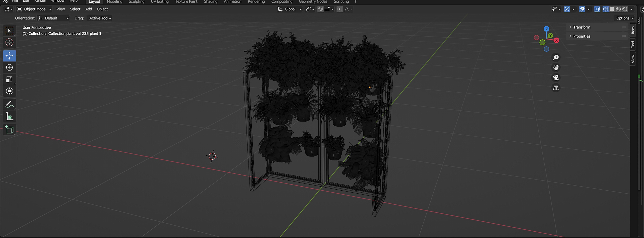The height and width of the screenshot is (238, 644).
Task: Switch to Rendered viewport shading
Action: [625, 9]
